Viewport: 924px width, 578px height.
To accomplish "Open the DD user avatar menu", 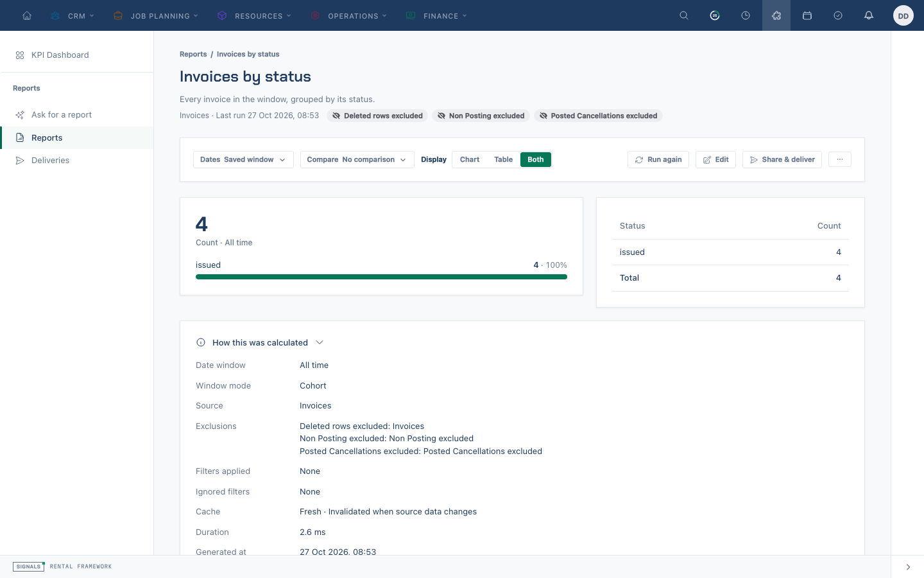I will [903, 15].
